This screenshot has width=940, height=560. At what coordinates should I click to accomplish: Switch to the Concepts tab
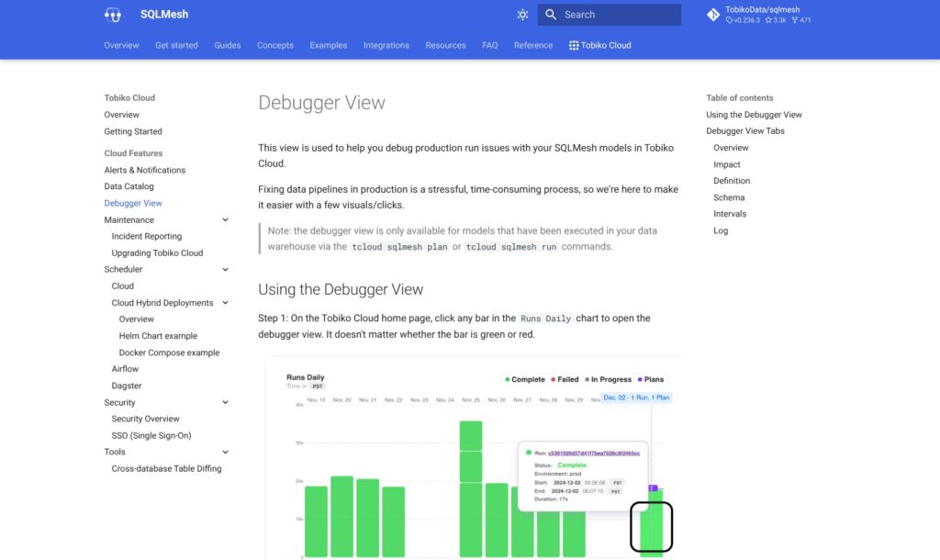pos(275,45)
